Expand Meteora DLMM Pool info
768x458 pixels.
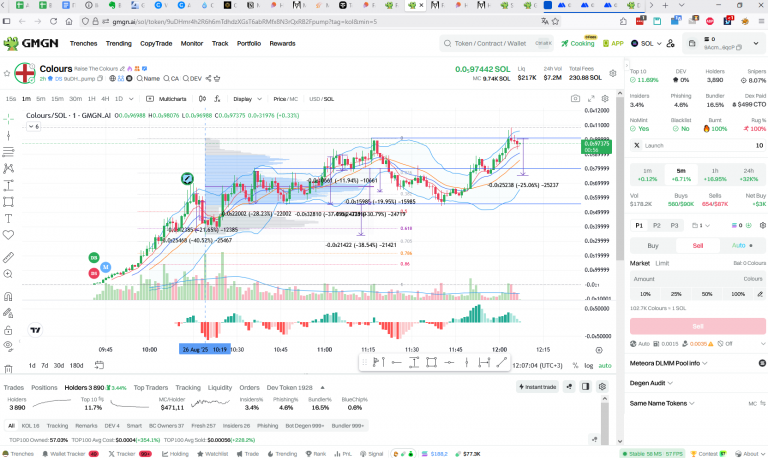pos(669,363)
